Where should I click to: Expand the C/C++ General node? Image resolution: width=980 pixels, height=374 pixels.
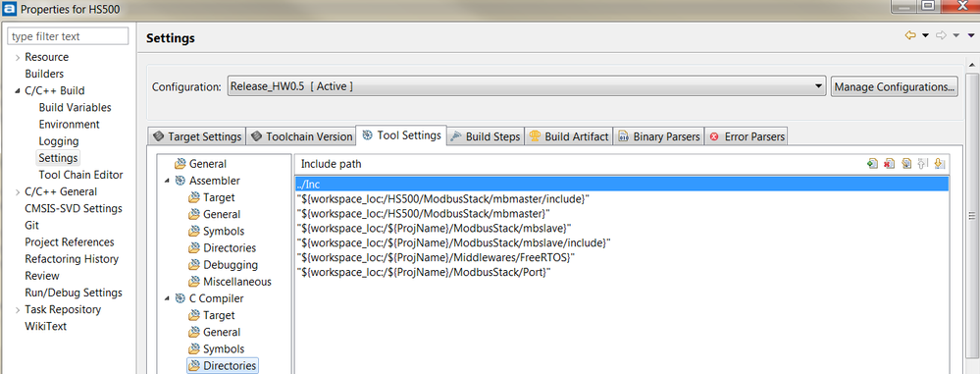[17, 192]
